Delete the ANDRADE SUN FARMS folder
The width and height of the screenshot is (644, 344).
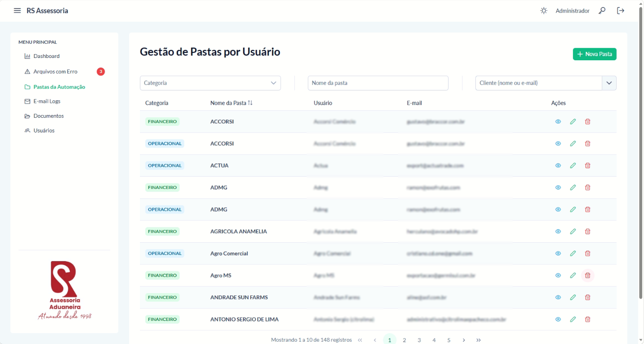click(587, 297)
